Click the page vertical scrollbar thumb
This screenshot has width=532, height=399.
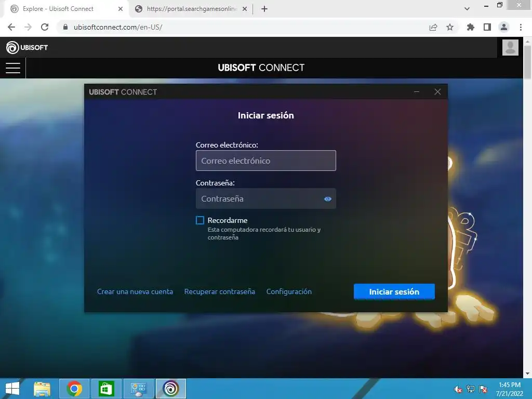coord(527,61)
